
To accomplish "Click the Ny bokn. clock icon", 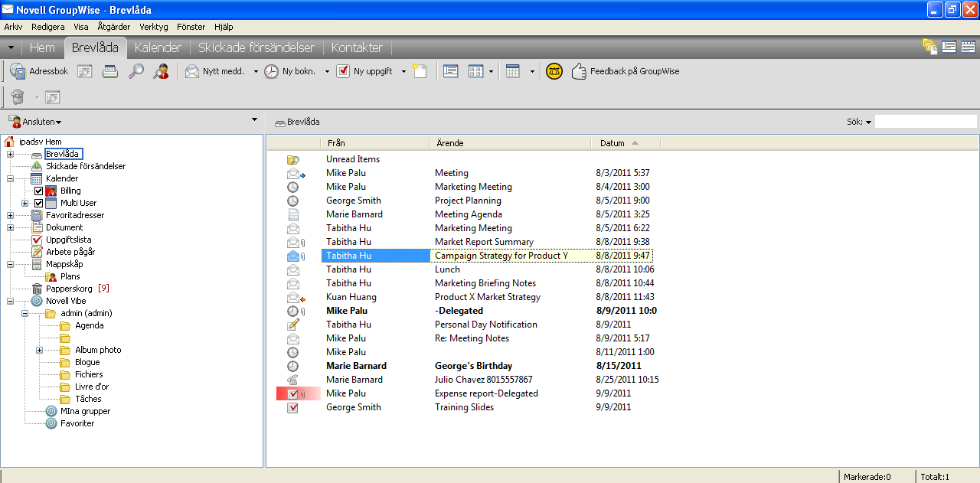I will point(272,71).
